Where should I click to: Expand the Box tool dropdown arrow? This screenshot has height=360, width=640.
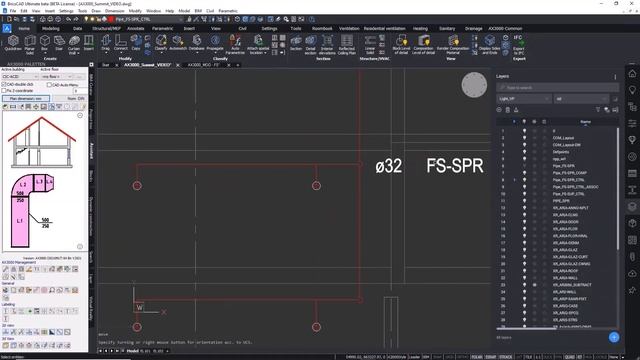click(x=44, y=53)
